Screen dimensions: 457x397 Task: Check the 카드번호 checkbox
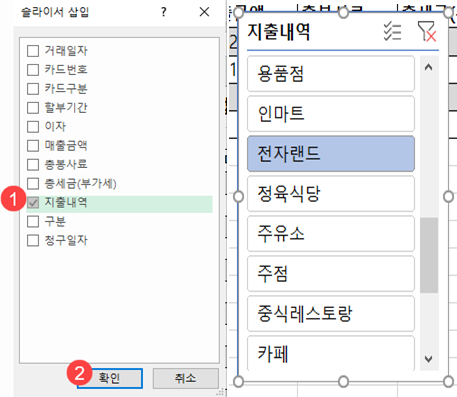pos(33,70)
